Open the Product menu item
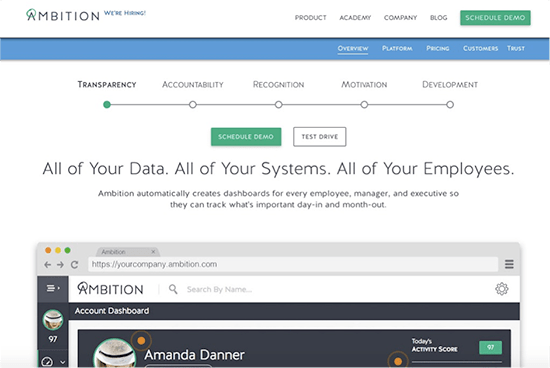550x368 pixels. 310,18
